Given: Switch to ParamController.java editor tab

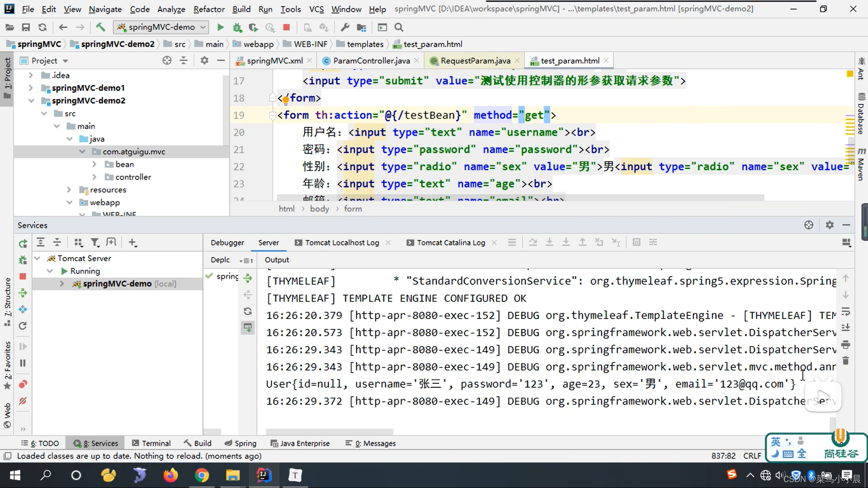Looking at the screenshot, I should (371, 61).
